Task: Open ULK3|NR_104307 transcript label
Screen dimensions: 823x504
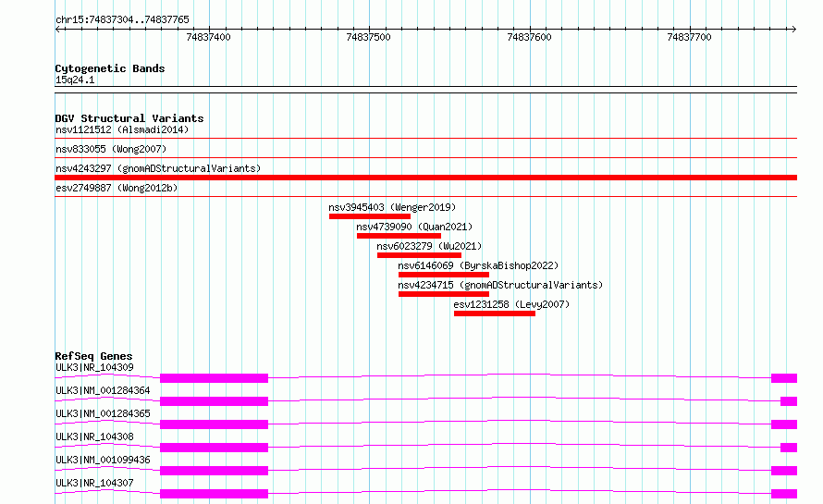Action: pyautogui.click(x=94, y=483)
